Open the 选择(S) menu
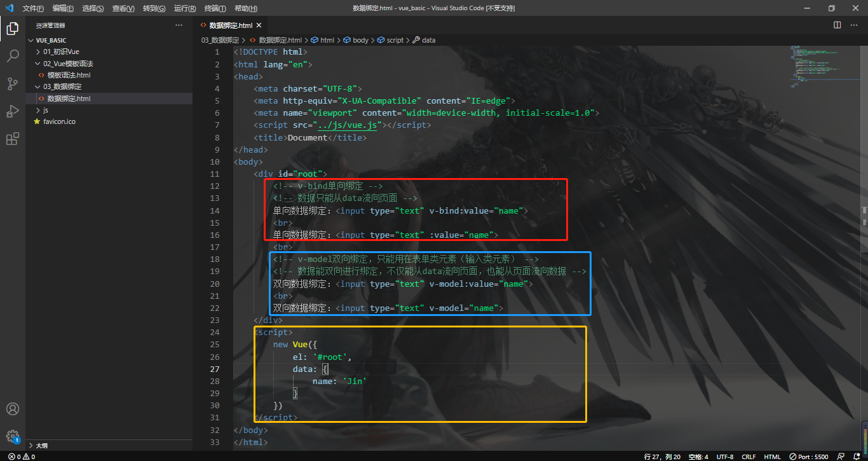868x461 pixels. (x=93, y=8)
